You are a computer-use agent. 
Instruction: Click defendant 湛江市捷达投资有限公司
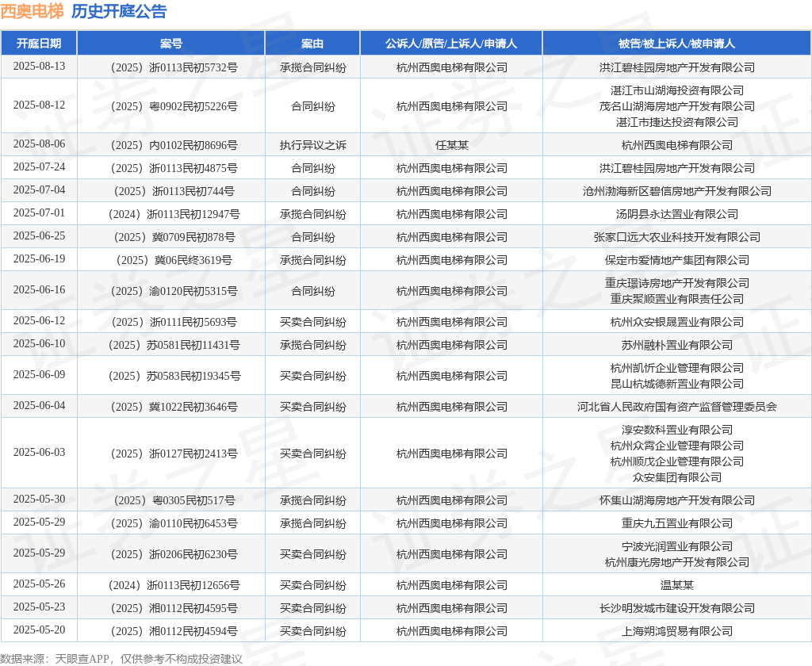pos(677,122)
